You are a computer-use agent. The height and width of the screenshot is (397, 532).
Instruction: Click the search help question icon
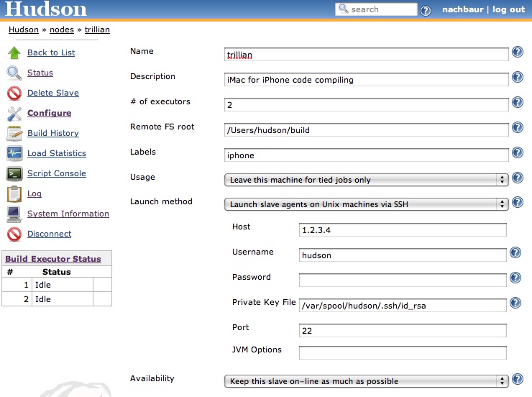coord(426,11)
